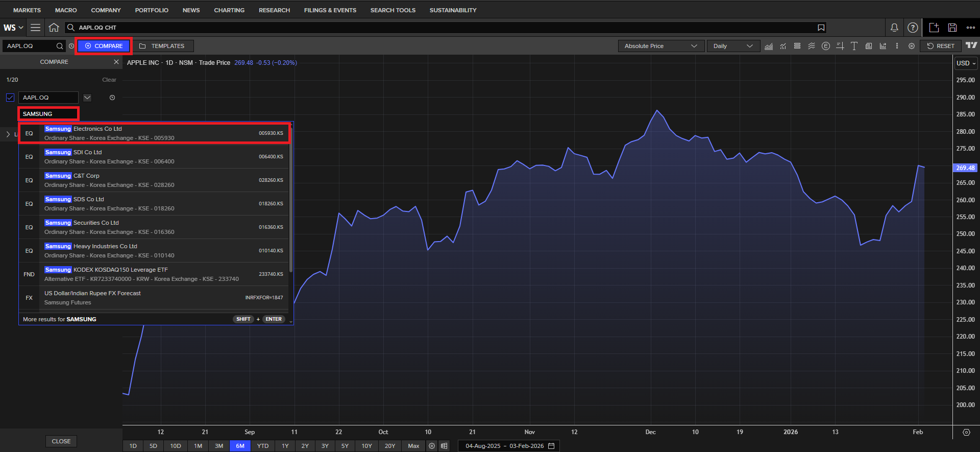
Task: Select the text annotation T tool
Action: 854,46
